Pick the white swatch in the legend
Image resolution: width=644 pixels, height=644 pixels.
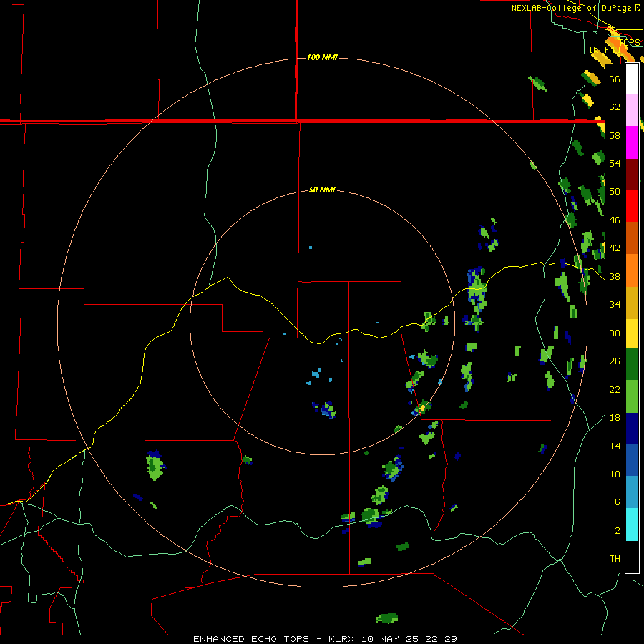632,79
